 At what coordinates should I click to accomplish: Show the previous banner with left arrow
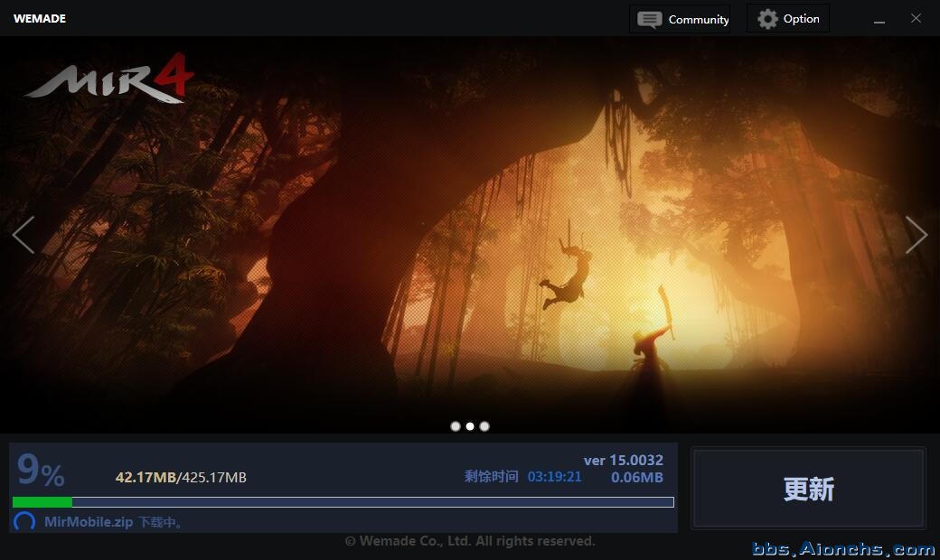(x=23, y=235)
